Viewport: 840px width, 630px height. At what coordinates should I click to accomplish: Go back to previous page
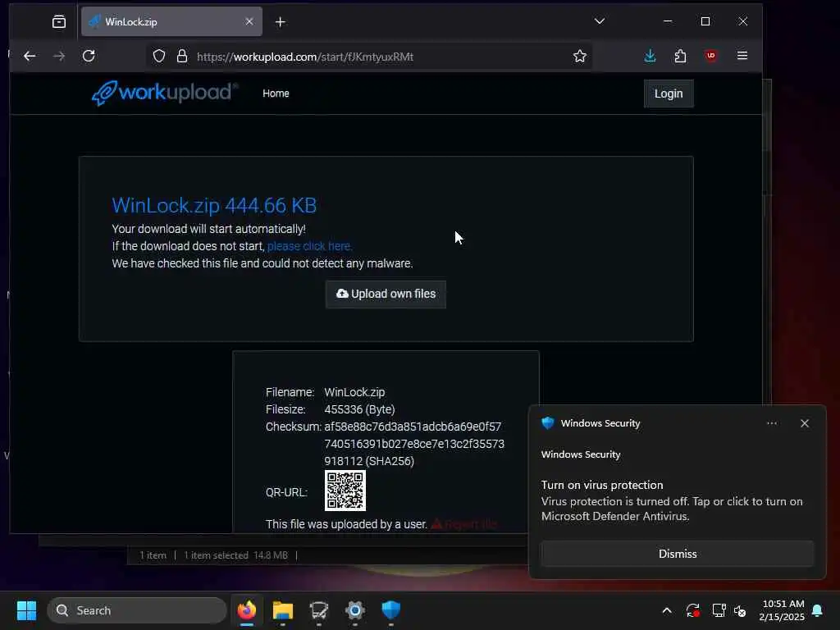pos(30,56)
